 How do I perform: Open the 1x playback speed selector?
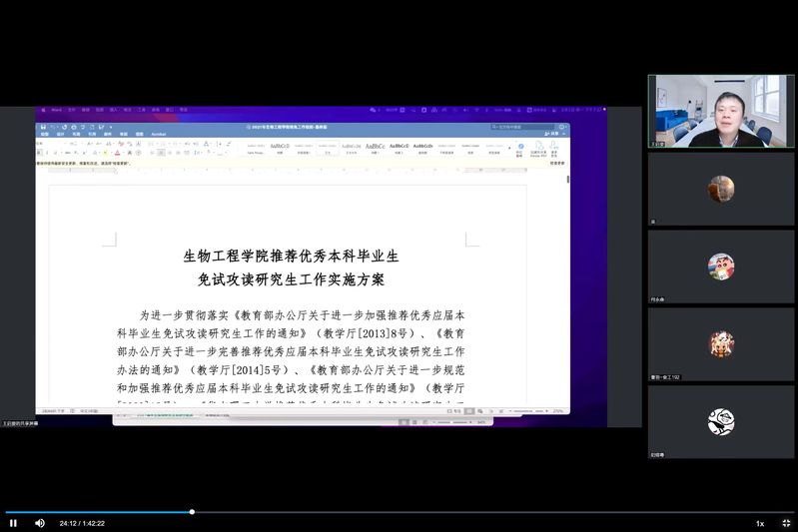760,523
